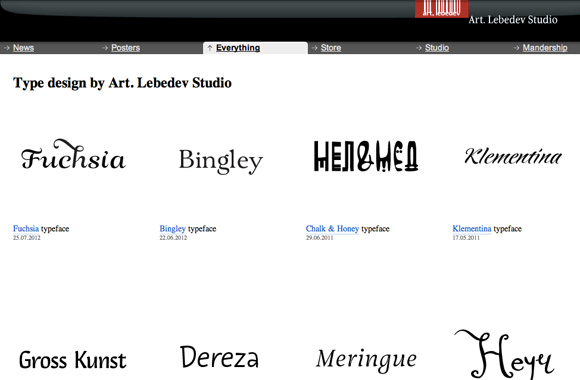Click the date 22.06.2012 under Bingley
Image resolution: width=580 pixels, height=380 pixels.
click(173, 238)
